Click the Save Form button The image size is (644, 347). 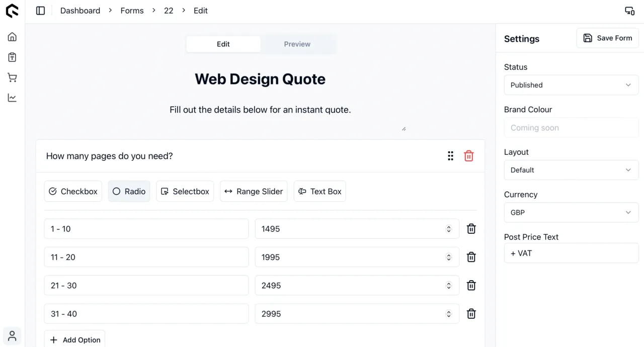coord(607,38)
